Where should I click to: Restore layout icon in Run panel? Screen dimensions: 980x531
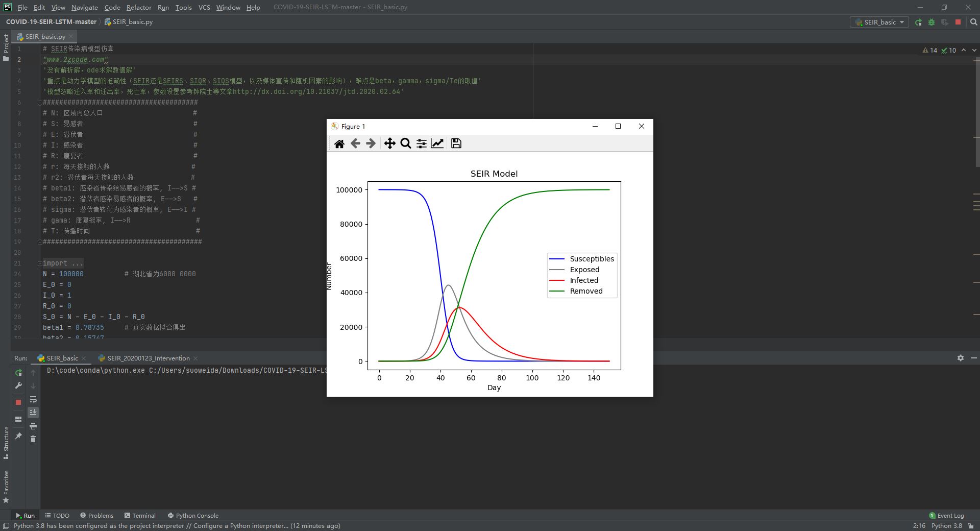pyautogui.click(x=18, y=419)
